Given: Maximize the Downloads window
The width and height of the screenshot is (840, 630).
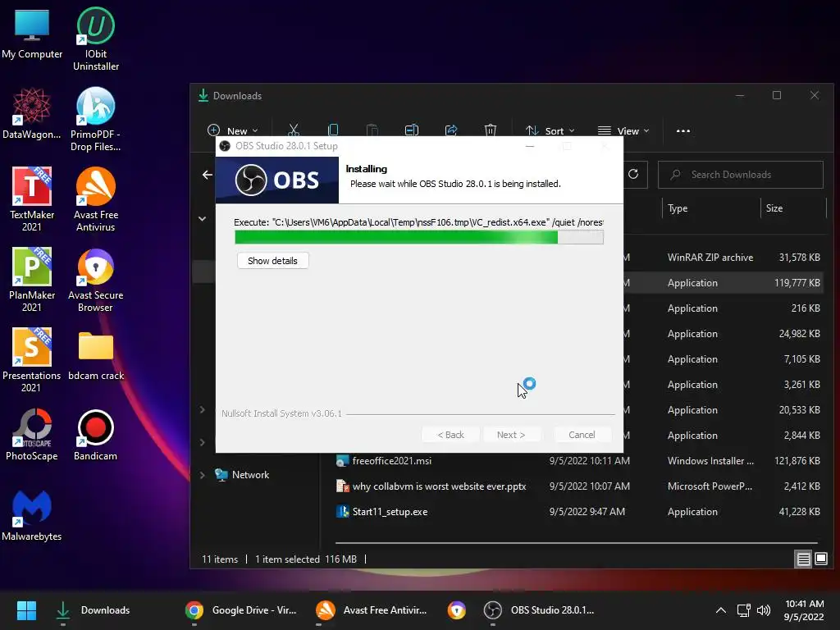Looking at the screenshot, I should point(777,95).
